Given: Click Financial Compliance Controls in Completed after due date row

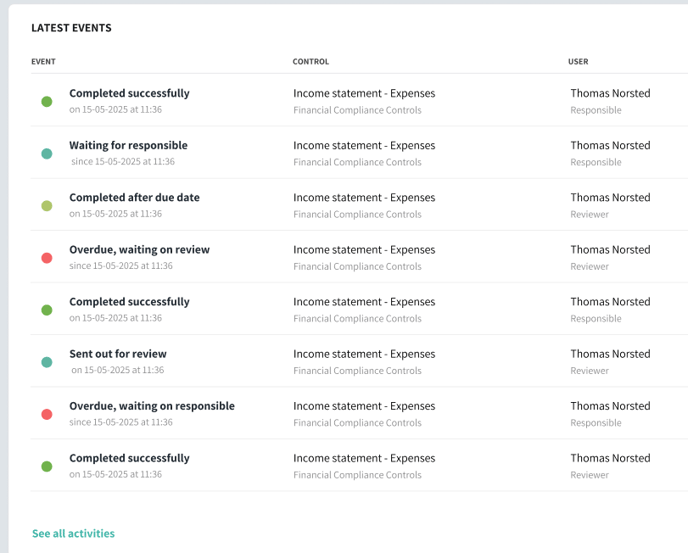Looking at the screenshot, I should click(x=357, y=215).
